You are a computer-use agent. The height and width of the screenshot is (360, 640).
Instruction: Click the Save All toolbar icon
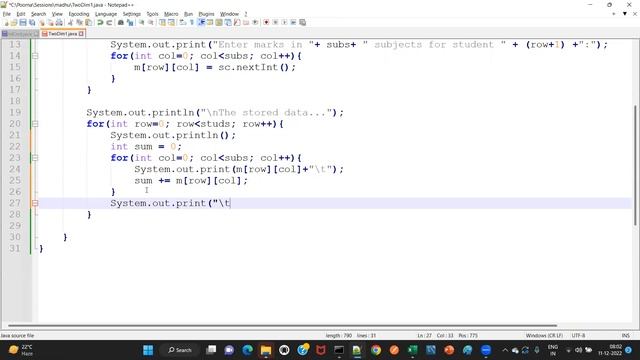pyautogui.click(x=32, y=22)
